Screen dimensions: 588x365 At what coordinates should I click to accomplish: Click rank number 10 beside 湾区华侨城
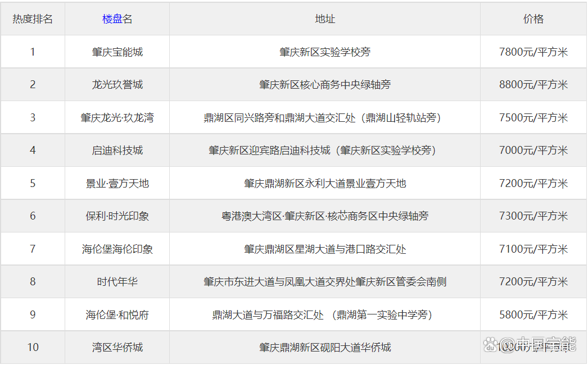pyautogui.click(x=33, y=348)
